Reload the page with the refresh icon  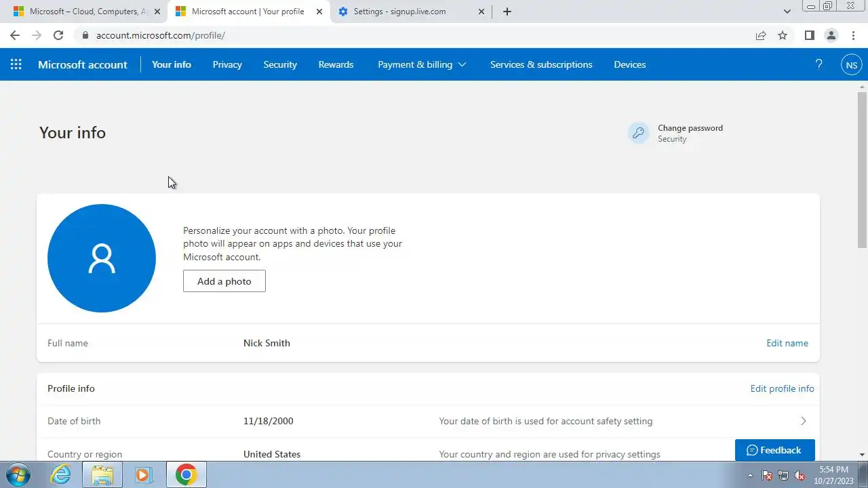pos(58,35)
